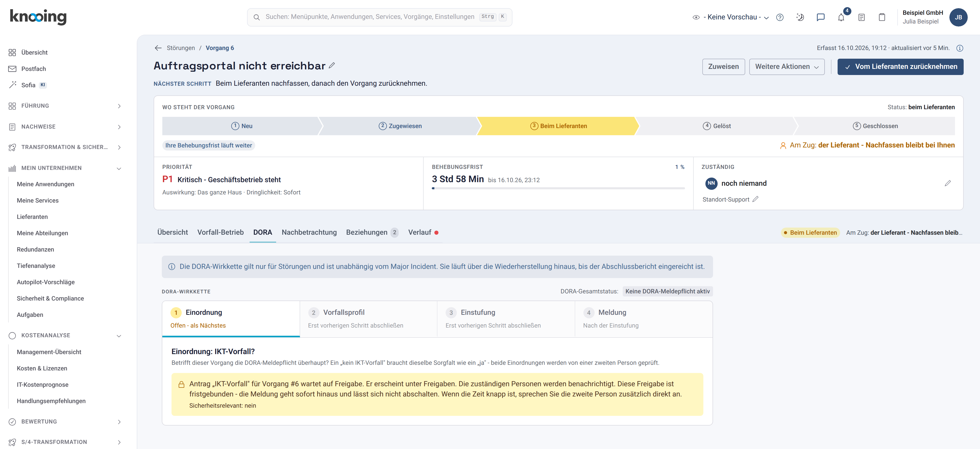Open the clipboard icon in header
The image size is (980, 449).
coord(882,17)
